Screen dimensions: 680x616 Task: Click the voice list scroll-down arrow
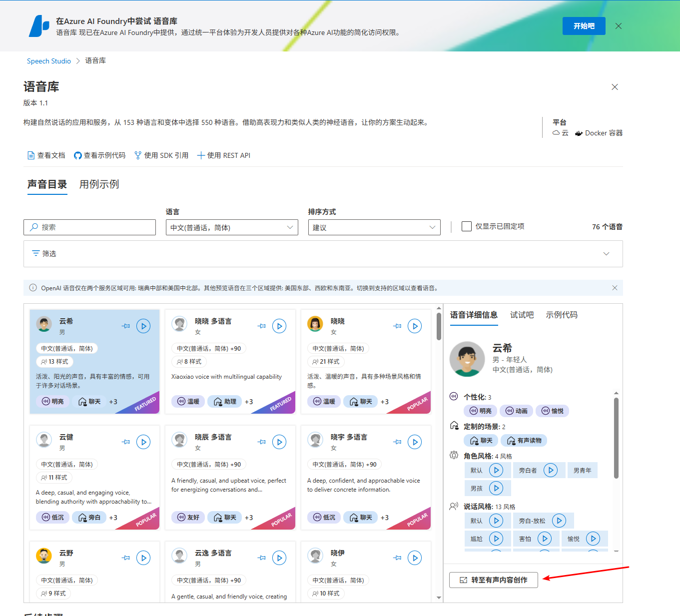(439, 598)
